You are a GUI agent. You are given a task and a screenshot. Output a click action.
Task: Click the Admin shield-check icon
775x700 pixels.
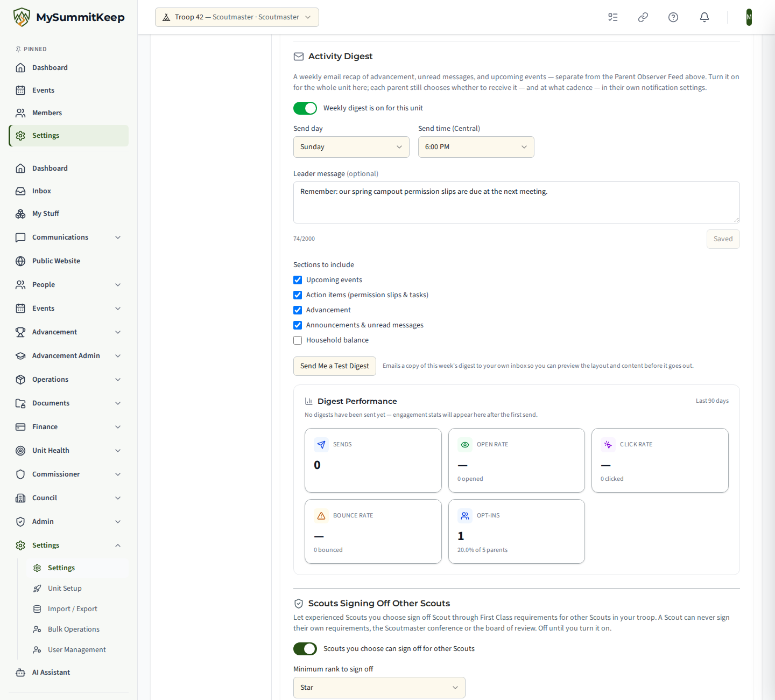click(20, 522)
